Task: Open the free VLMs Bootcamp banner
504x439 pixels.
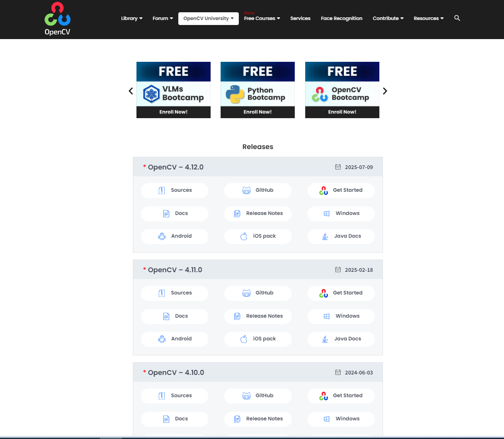Action: pos(174,90)
